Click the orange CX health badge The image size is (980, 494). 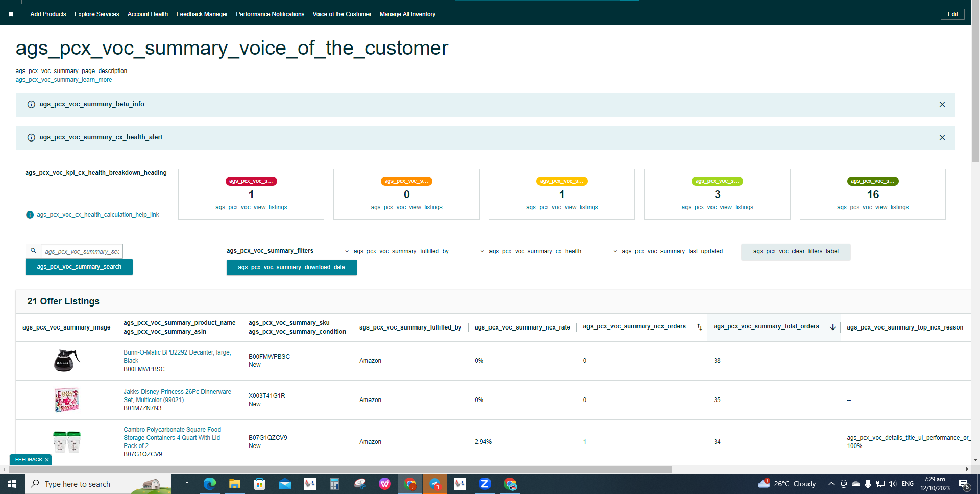(407, 181)
